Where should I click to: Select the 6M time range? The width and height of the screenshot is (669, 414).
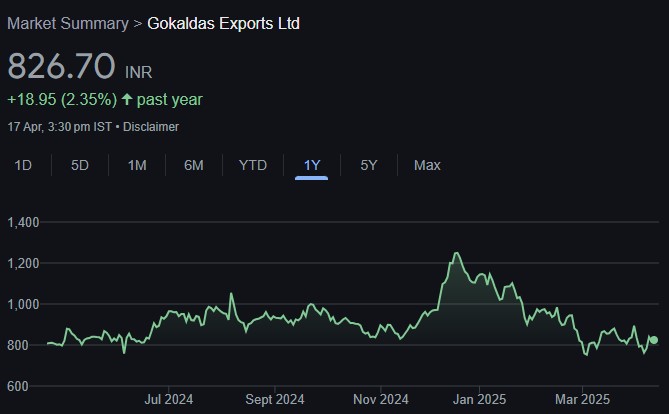(194, 165)
